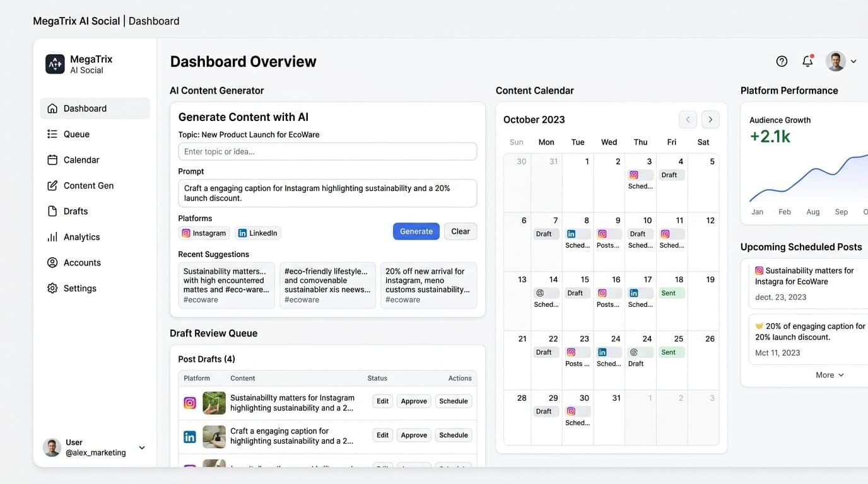868x484 pixels.
Task: Expand the account menu chevron in header
Action: tap(853, 62)
